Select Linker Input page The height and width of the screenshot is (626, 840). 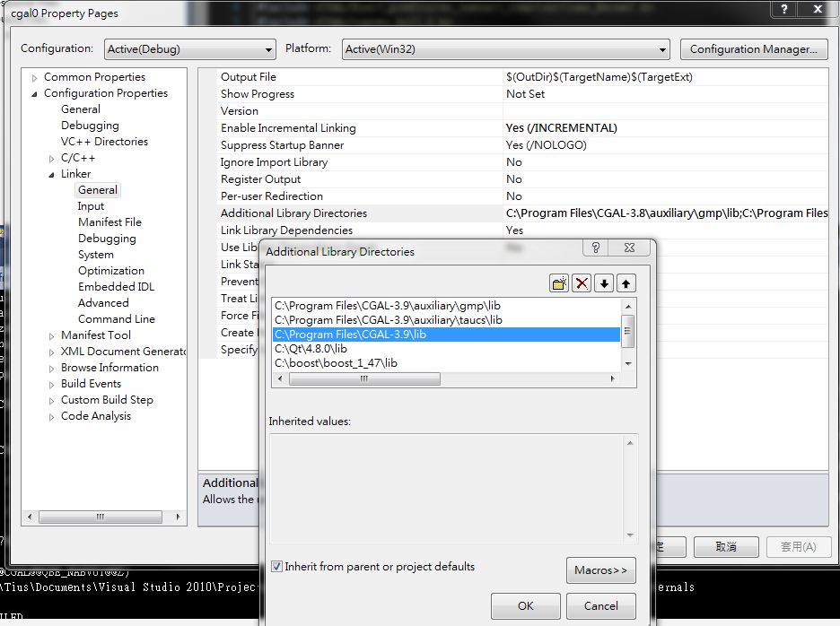(91, 206)
